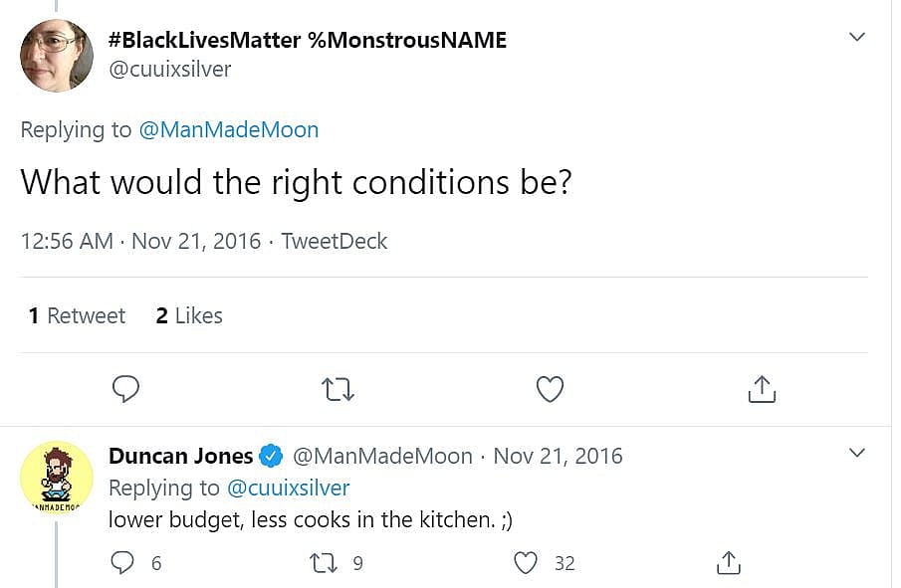
Task: Share Duncan Jones's reply
Action: [730, 563]
